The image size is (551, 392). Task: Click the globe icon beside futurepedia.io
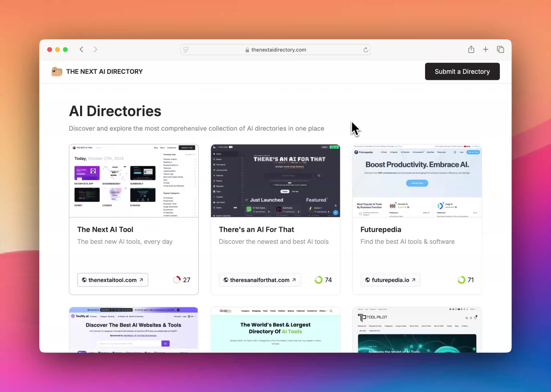[x=367, y=280]
